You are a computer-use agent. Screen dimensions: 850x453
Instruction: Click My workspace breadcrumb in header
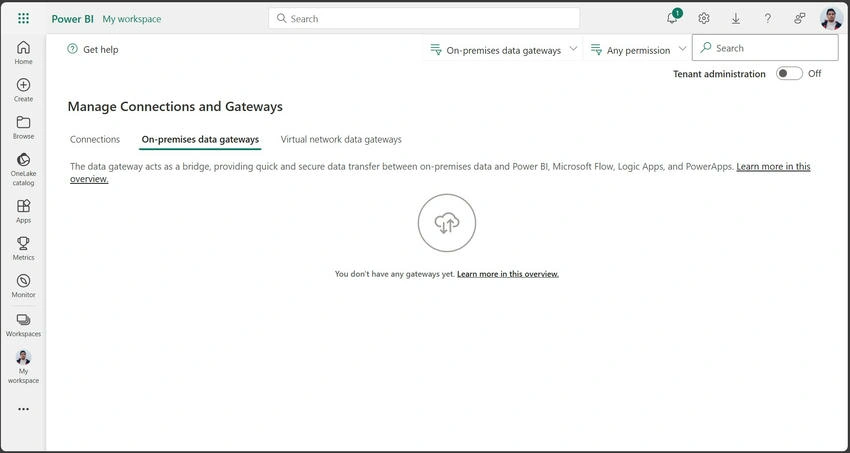click(x=132, y=19)
